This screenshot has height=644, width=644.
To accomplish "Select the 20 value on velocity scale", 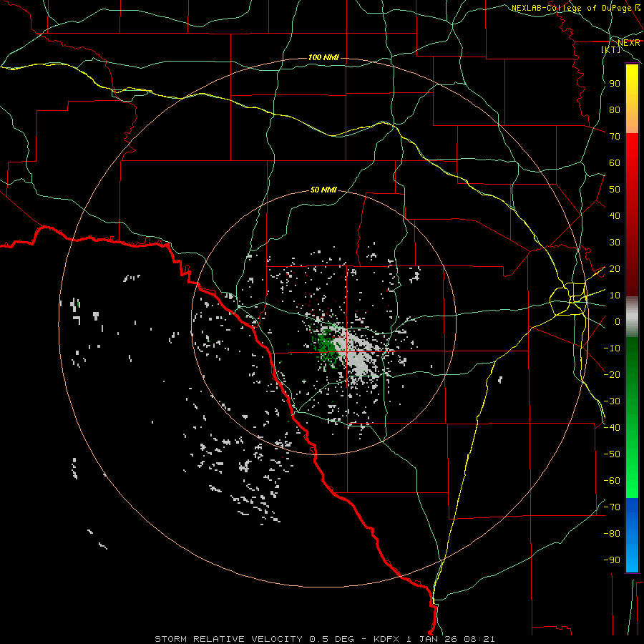I will pyautogui.click(x=615, y=268).
